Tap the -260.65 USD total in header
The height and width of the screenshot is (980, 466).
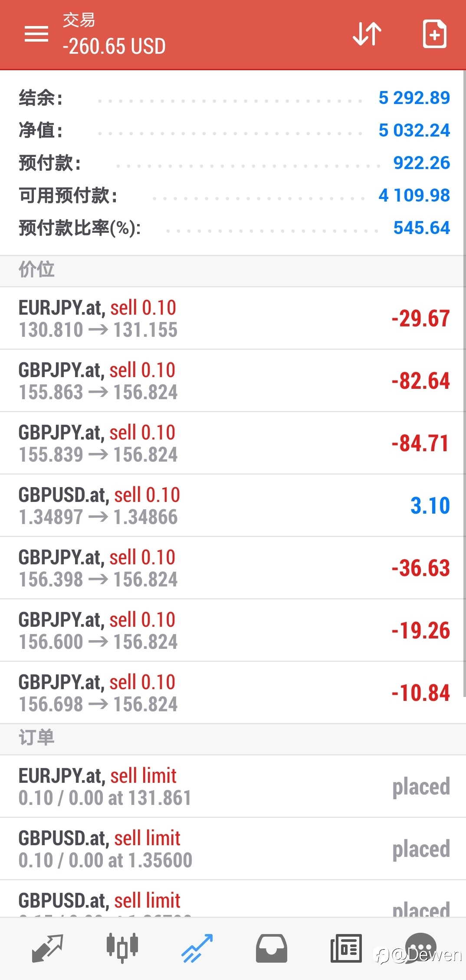114,46
